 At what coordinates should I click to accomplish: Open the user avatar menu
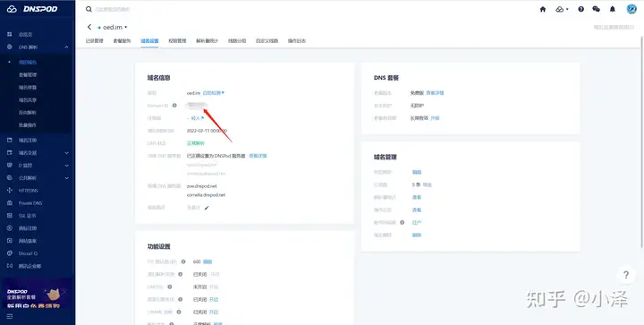pos(631,9)
